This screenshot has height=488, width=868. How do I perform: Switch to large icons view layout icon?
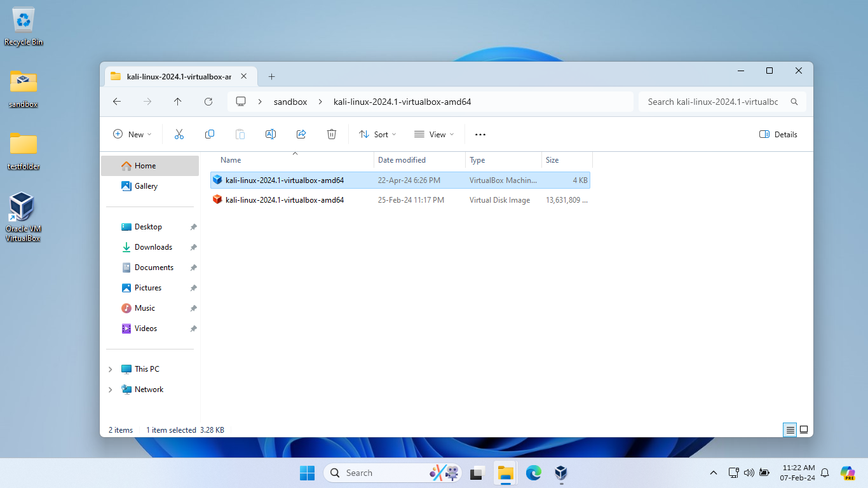coord(804,430)
